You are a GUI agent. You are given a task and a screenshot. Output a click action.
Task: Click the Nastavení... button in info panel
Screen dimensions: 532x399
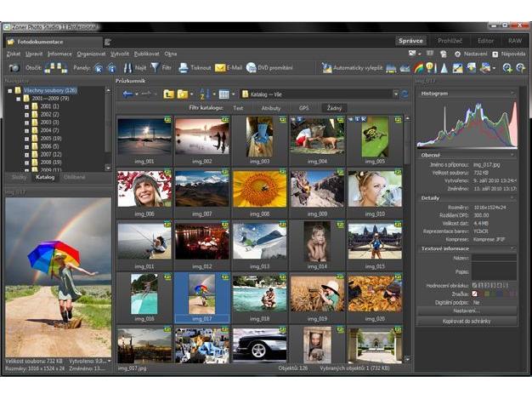coord(467,311)
